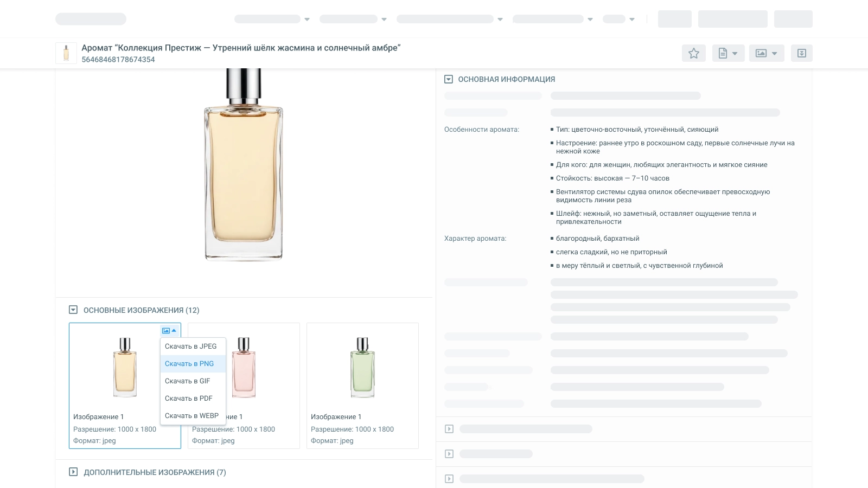
Task: Select Скачать в JPEG
Action: [x=190, y=346]
